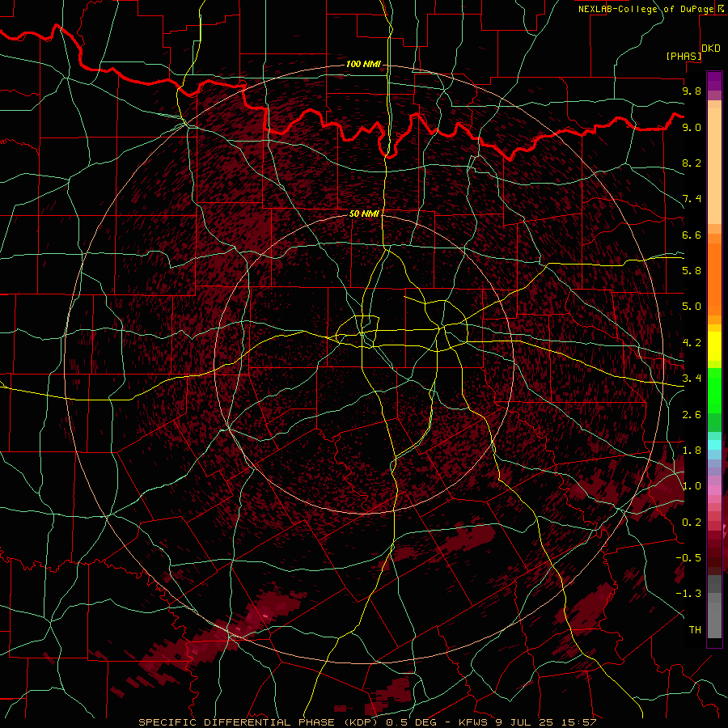Click the -1.3 scale value
The image size is (728, 728).
688,594
